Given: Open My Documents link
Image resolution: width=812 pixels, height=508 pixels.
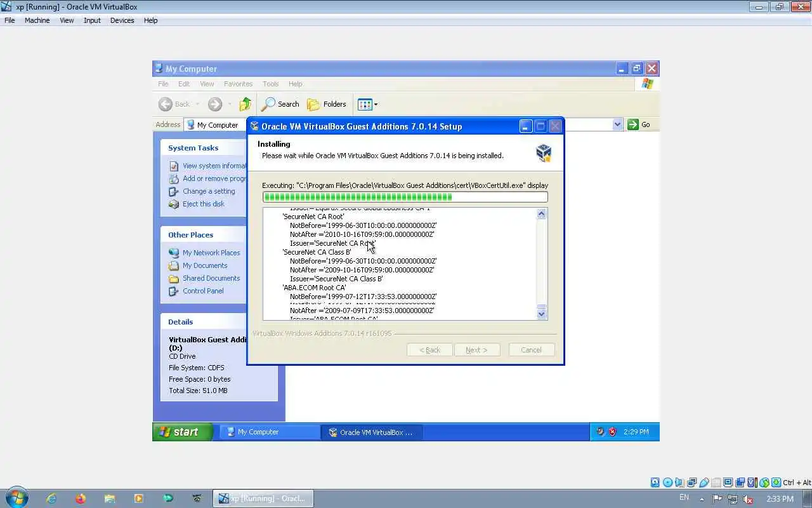Looking at the screenshot, I should point(205,265).
